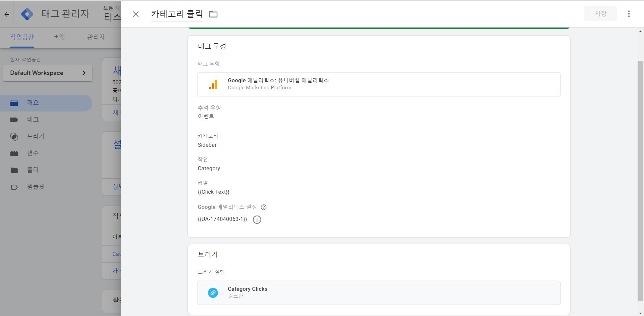Click the 변수 variable icon in sidebar
The height and width of the screenshot is (316, 644).
coord(14,153)
